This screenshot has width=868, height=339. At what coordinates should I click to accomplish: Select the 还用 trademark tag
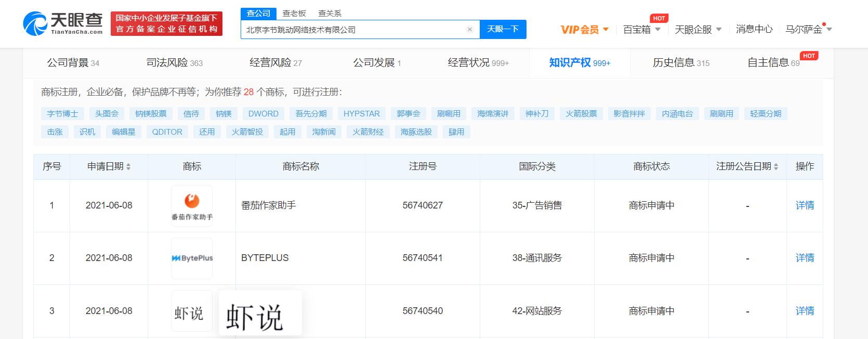pyautogui.click(x=207, y=132)
